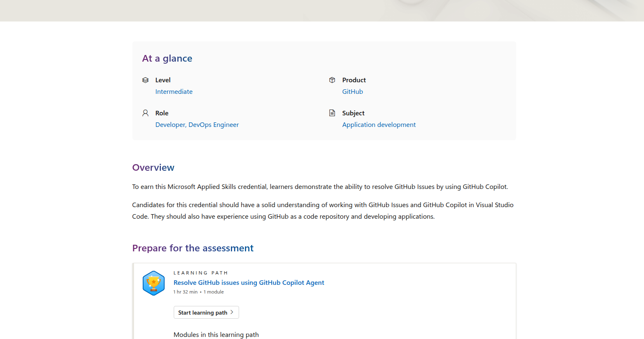The width and height of the screenshot is (644, 339).
Task: Click the Subject label
Action: click(x=353, y=113)
